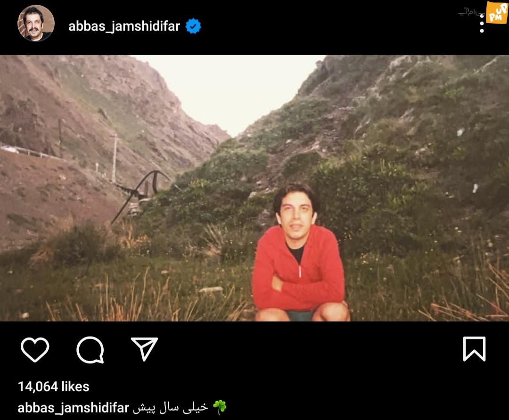View who liked via 14,064 likes

click(x=54, y=387)
